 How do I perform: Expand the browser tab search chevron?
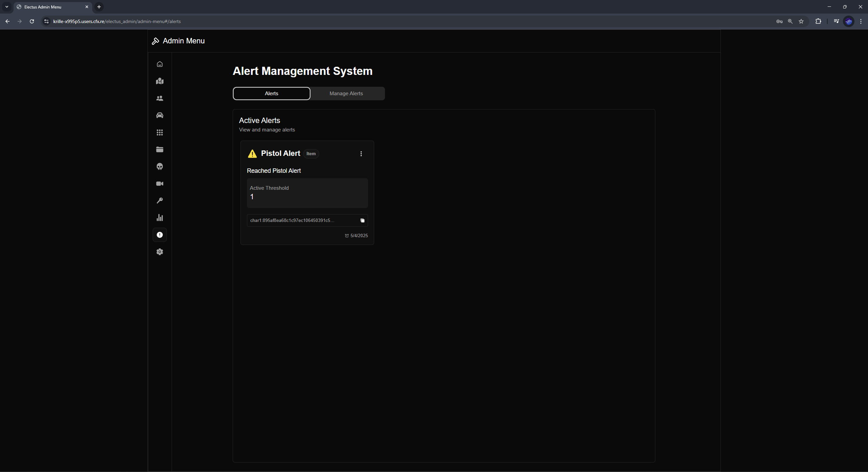coord(7,7)
